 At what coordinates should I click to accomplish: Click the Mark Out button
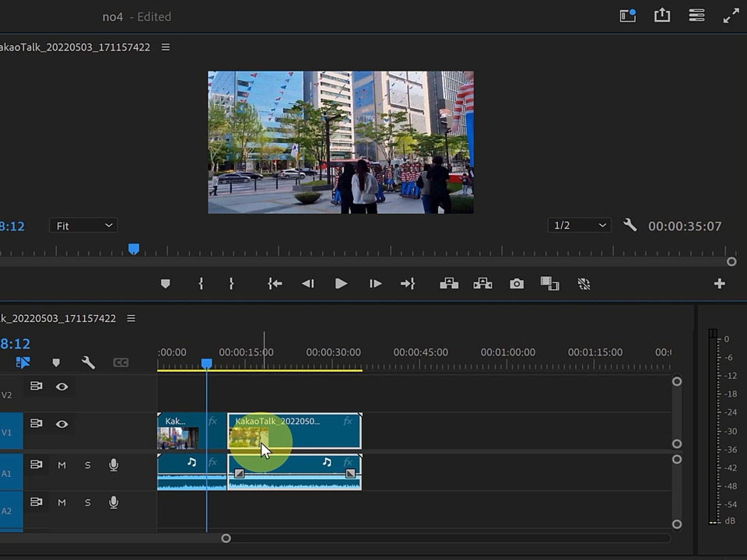click(x=232, y=284)
